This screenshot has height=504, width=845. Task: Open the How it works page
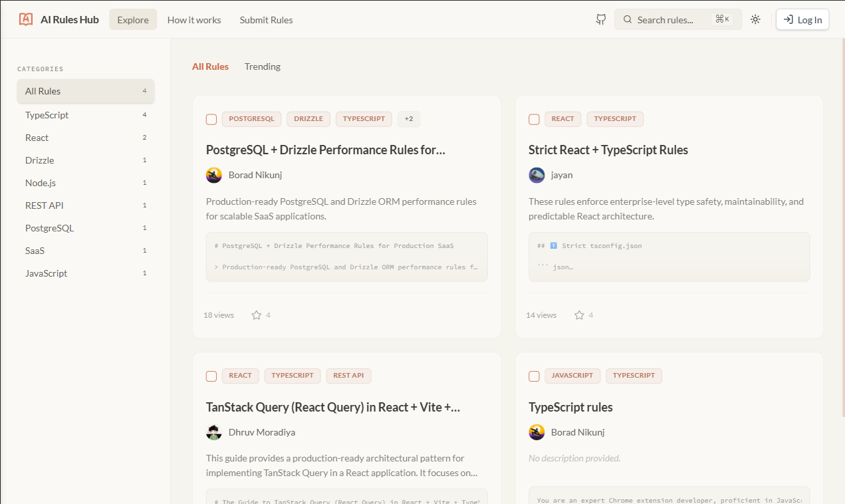click(193, 19)
